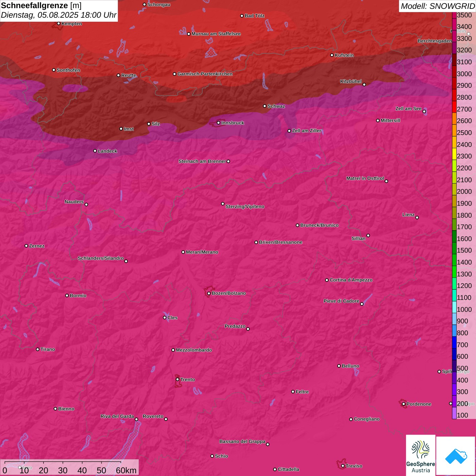
Task: Click the Schwaz label
Action: point(276,106)
